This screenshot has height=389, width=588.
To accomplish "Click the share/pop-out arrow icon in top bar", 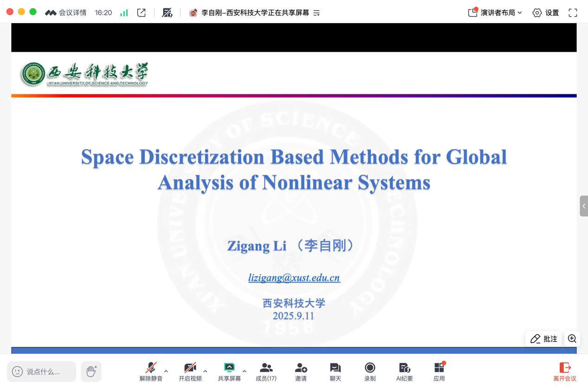I will pyautogui.click(x=141, y=13).
